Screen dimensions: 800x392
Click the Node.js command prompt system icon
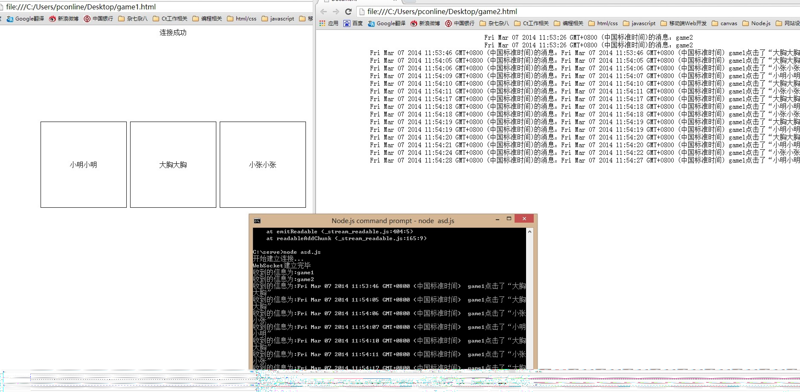(x=257, y=220)
